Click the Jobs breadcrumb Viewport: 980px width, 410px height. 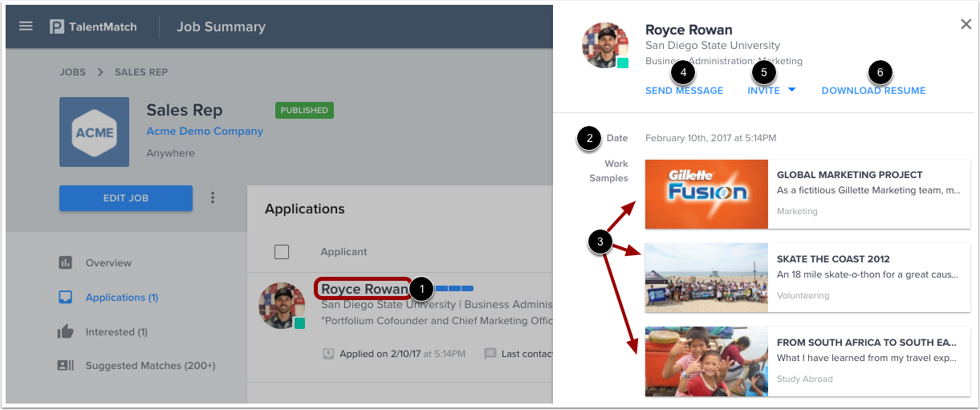pos(72,71)
